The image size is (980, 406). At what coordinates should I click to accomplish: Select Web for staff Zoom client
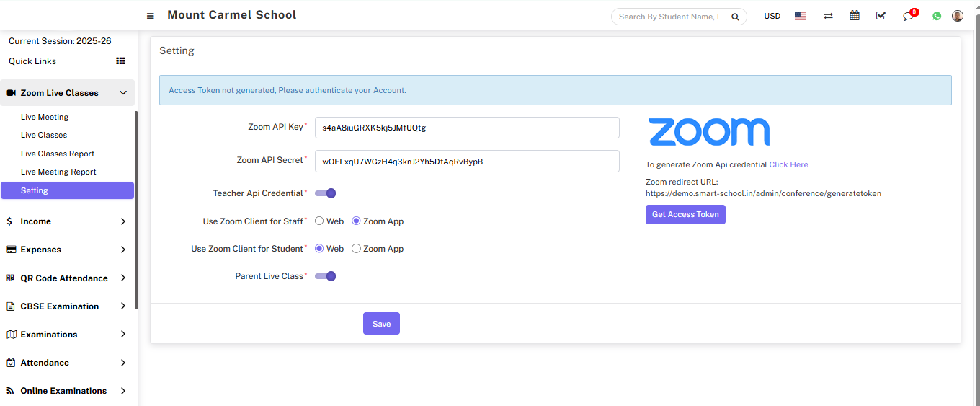click(x=319, y=221)
